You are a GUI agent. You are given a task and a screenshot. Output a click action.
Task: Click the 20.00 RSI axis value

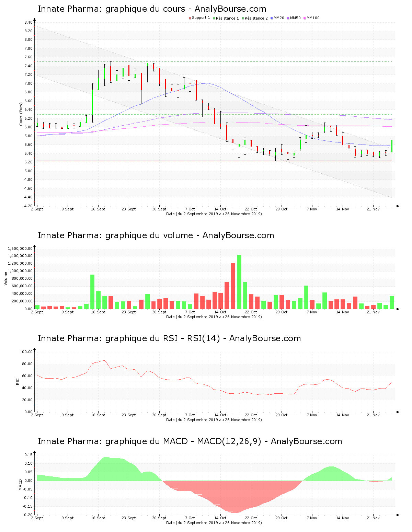[x=27, y=400]
